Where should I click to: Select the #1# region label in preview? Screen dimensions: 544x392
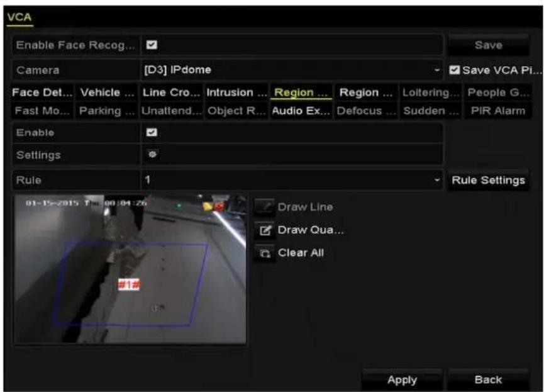pos(129,284)
